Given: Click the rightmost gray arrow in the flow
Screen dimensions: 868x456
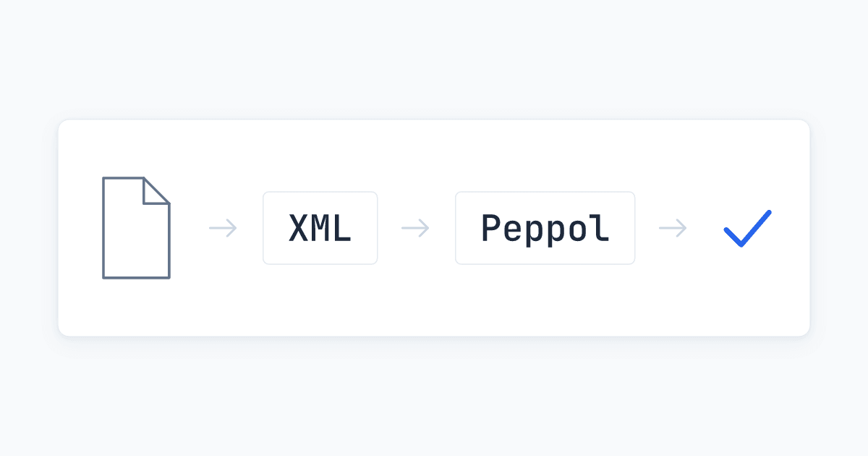Looking at the screenshot, I should (x=673, y=228).
